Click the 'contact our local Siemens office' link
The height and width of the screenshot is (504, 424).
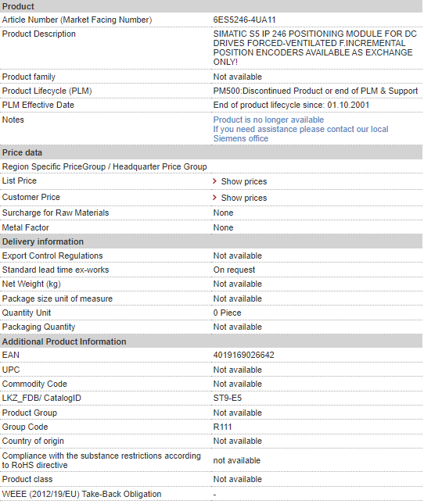point(300,134)
